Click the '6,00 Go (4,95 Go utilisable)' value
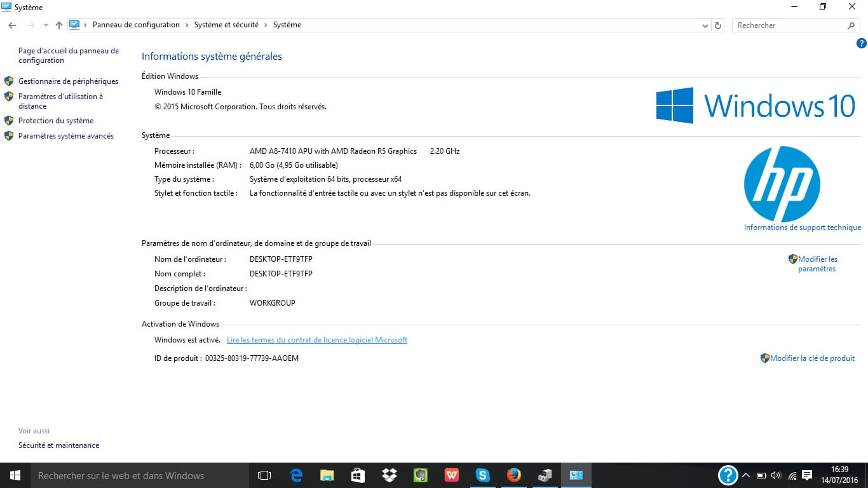The height and width of the screenshot is (488, 868). coord(294,165)
